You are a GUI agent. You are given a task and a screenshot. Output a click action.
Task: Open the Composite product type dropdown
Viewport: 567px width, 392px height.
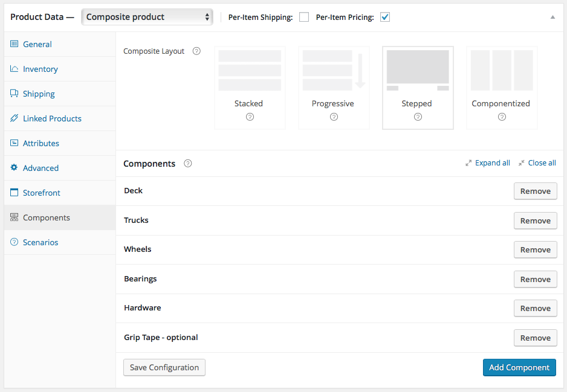click(147, 17)
